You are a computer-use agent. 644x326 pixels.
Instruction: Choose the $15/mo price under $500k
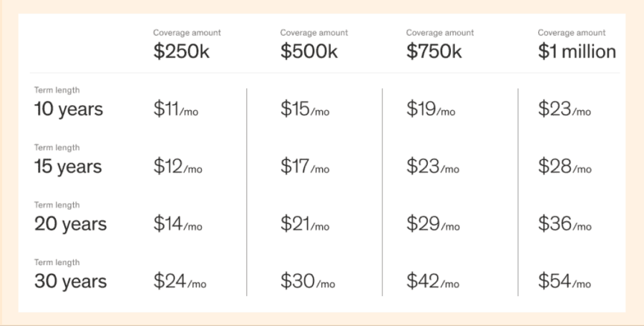tap(305, 109)
